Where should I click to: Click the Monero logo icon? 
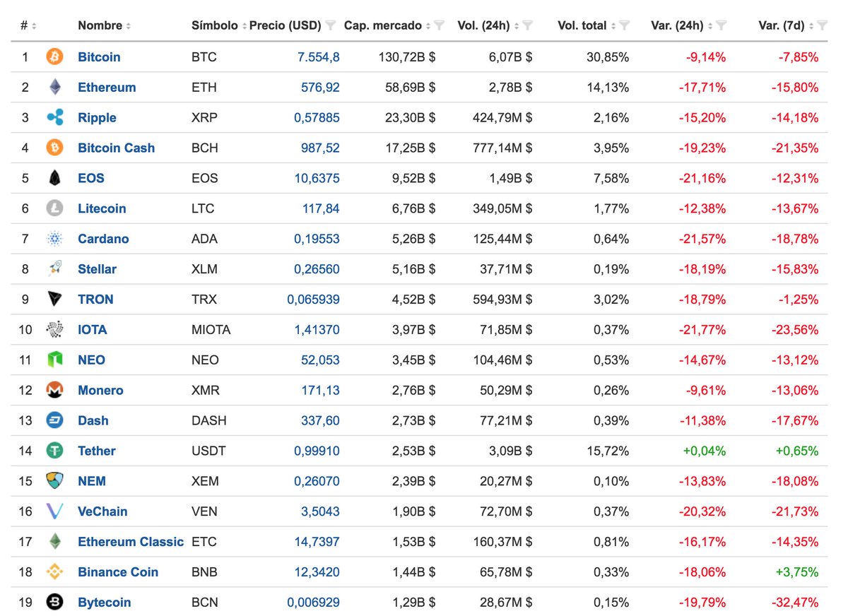pos(54,390)
